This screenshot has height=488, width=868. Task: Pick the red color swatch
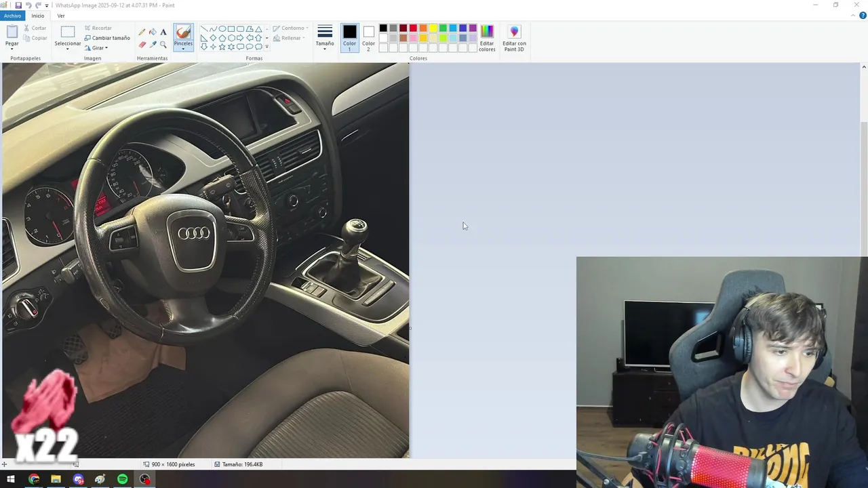click(413, 28)
